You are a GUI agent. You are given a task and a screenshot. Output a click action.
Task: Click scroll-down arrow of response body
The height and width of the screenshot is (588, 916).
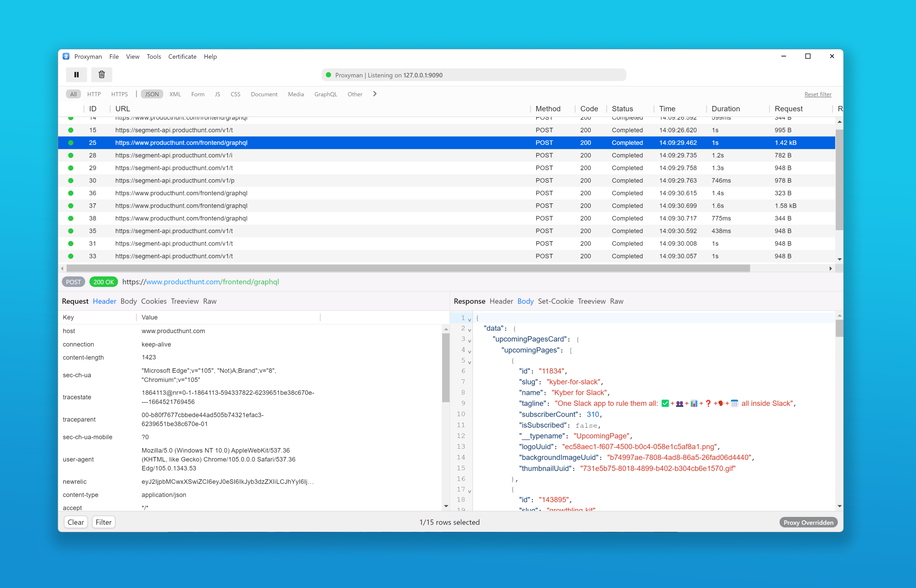[x=839, y=506]
